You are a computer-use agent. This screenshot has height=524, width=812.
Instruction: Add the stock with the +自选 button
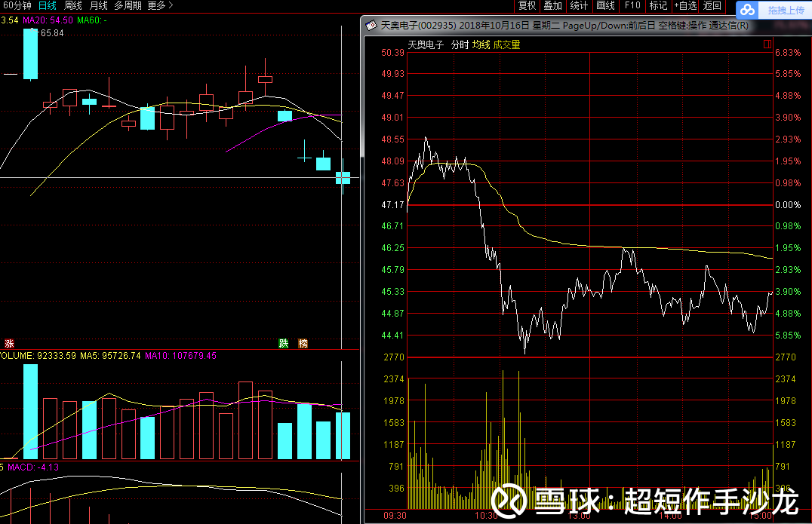[686, 6]
